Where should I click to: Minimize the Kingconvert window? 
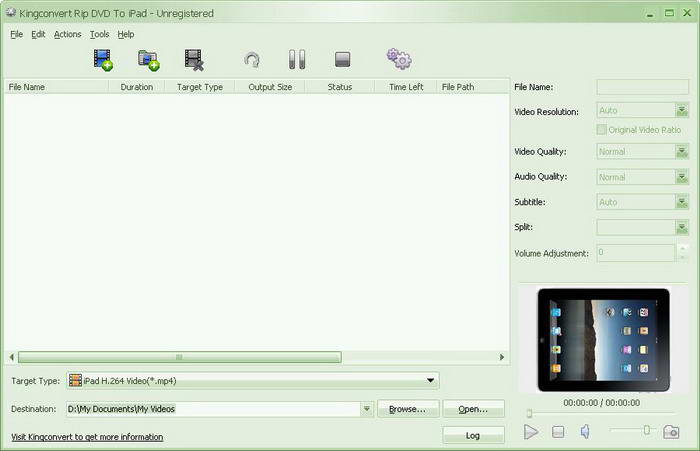click(x=650, y=14)
